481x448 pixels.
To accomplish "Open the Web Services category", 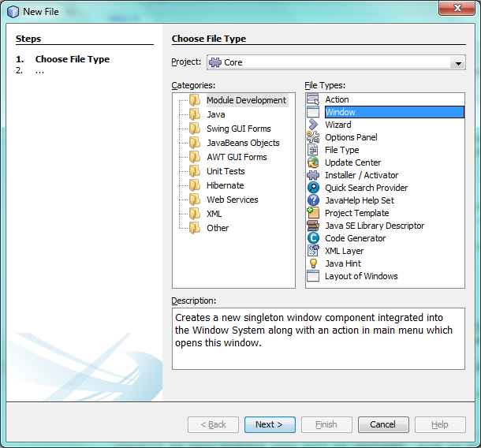I will [x=233, y=200].
